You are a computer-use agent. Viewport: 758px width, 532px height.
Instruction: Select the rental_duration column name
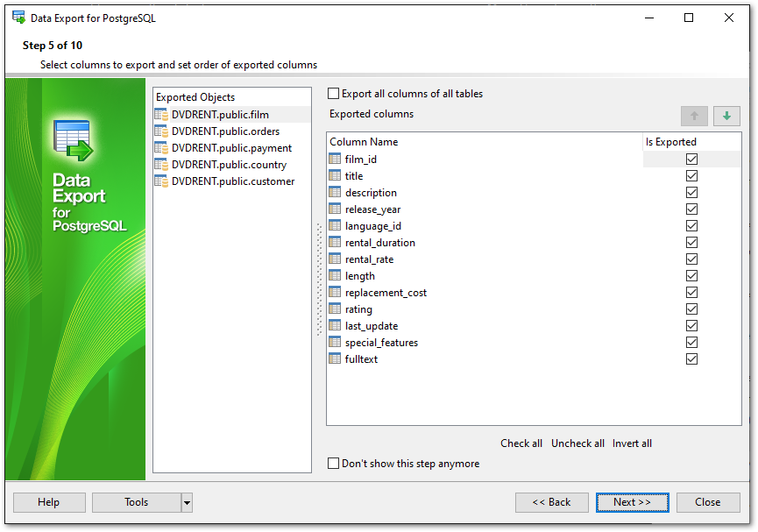click(380, 243)
